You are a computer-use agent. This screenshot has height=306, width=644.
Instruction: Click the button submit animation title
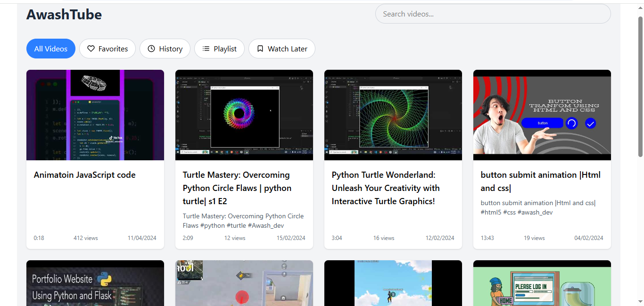(540, 181)
